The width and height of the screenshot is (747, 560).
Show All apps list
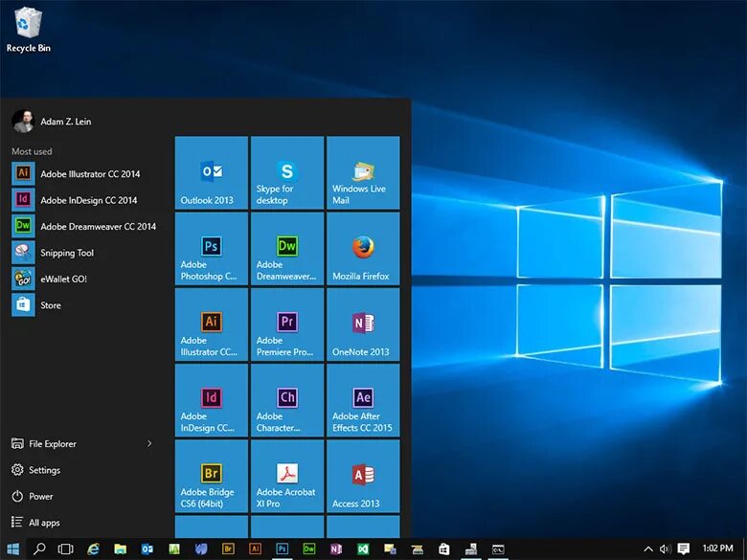pyautogui.click(x=35, y=523)
